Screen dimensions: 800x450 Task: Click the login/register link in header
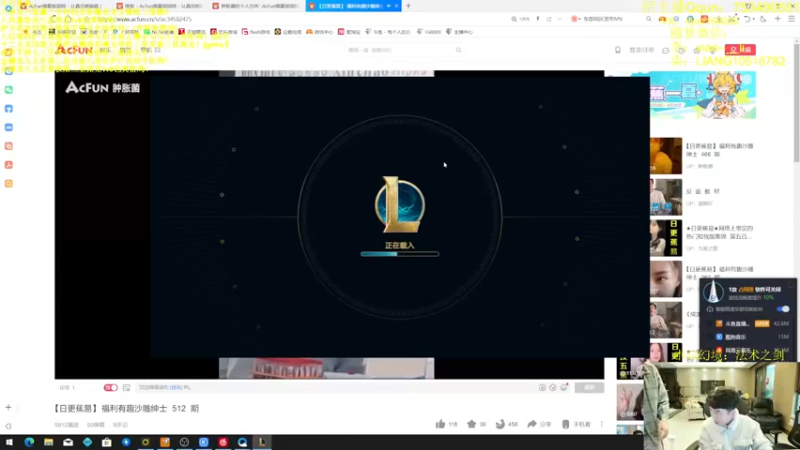641,50
